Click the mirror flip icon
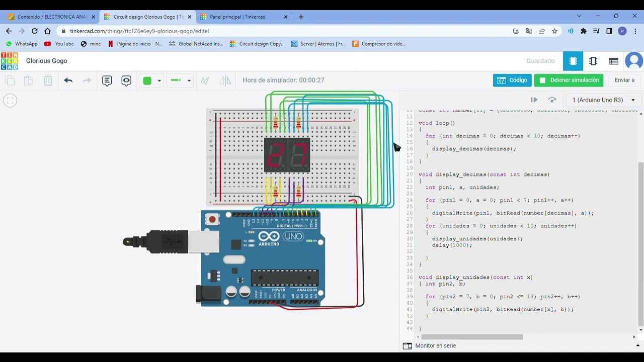Viewport: 644px width, 362px height. coord(225,80)
